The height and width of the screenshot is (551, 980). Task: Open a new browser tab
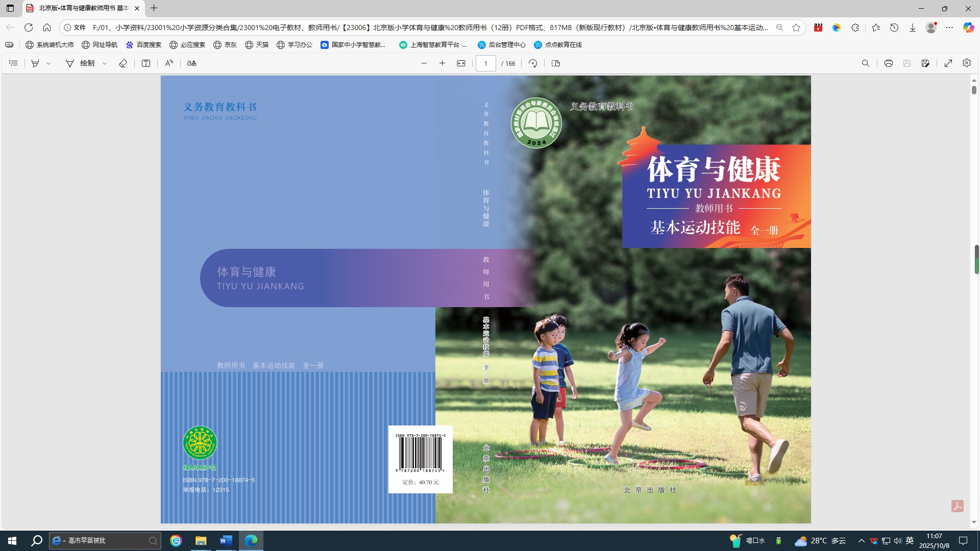[x=154, y=8]
